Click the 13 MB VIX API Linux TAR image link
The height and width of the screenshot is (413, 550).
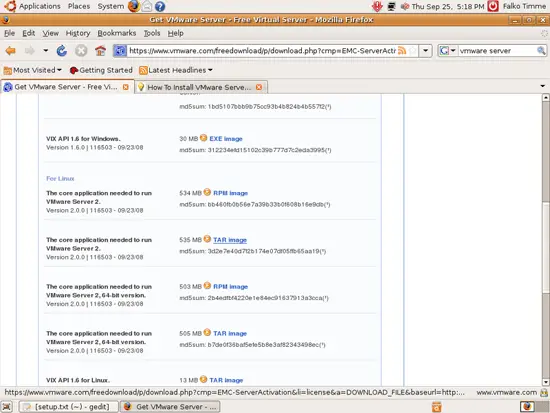point(226,380)
